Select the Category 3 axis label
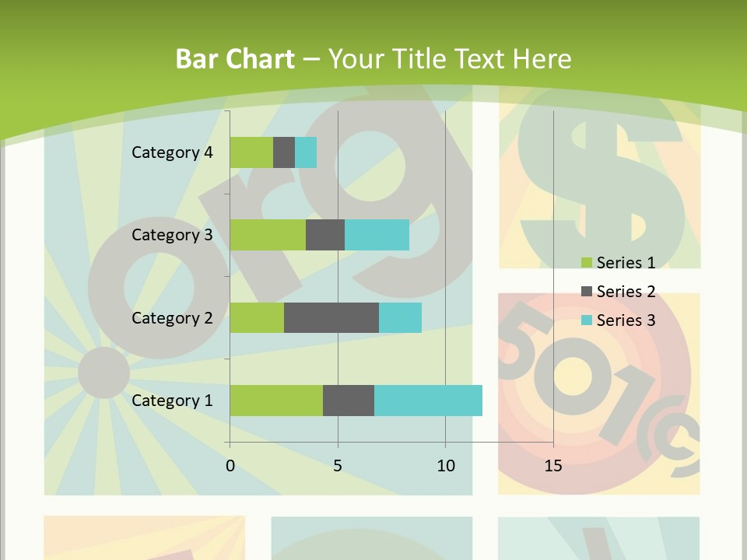Image resolution: width=747 pixels, height=560 pixels. tap(172, 235)
